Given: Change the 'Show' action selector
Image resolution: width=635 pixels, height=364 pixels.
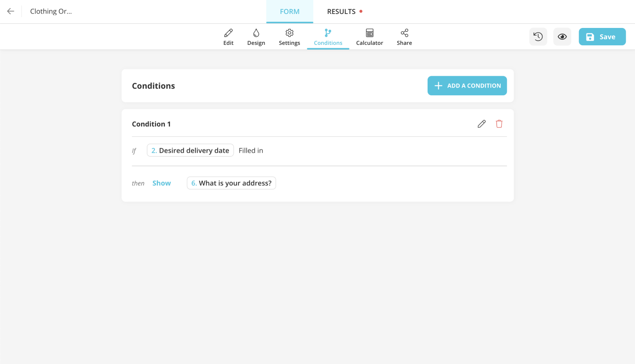Looking at the screenshot, I should coord(161,183).
